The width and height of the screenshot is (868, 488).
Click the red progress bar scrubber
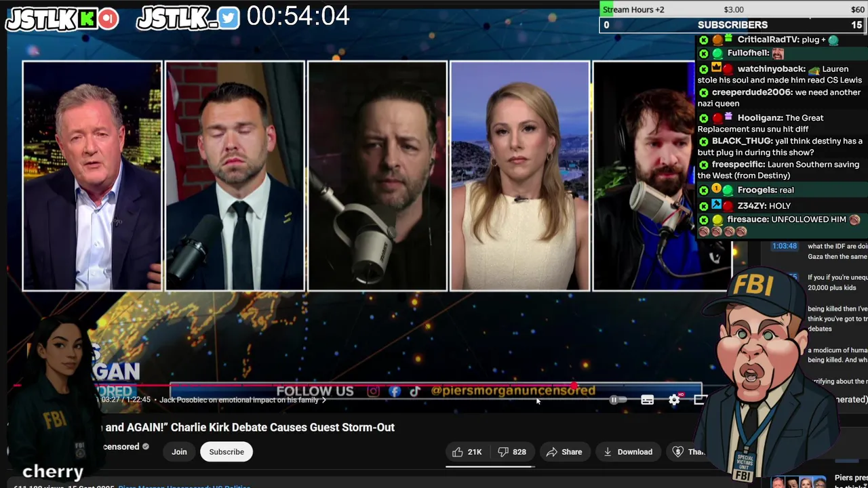click(x=575, y=386)
